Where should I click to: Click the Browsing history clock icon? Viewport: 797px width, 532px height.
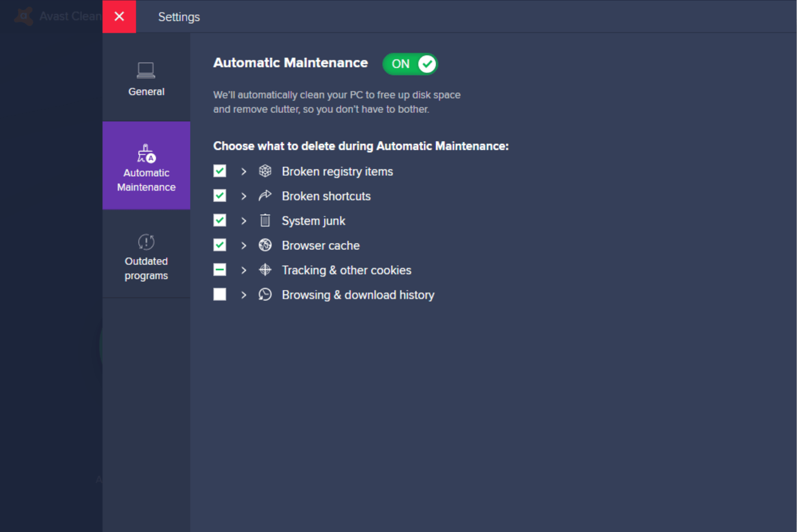coord(265,294)
